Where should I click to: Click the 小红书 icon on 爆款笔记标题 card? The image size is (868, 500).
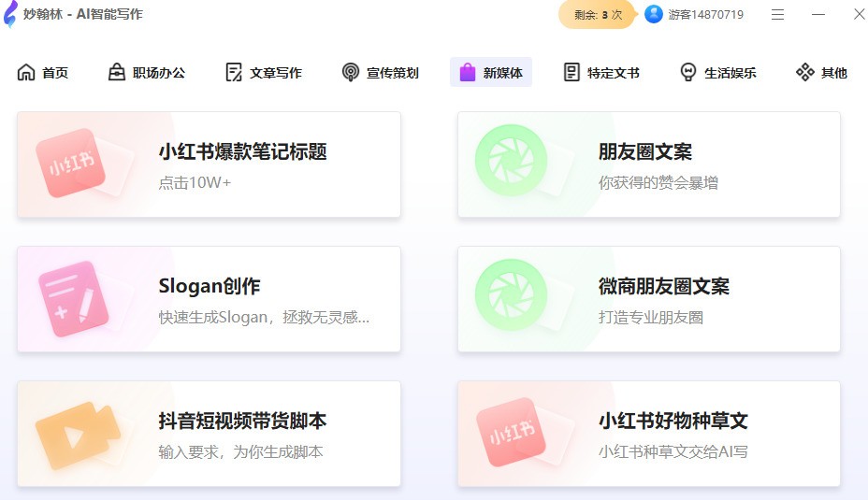point(71,164)
